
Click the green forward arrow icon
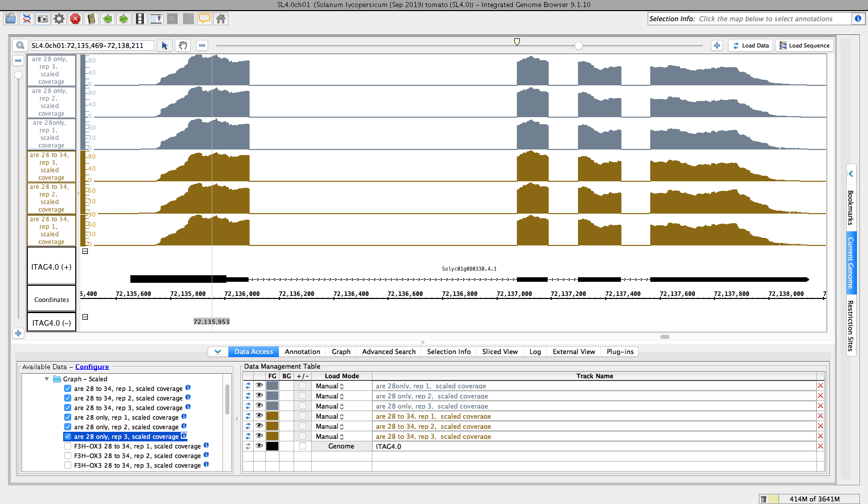click(124, 19)
